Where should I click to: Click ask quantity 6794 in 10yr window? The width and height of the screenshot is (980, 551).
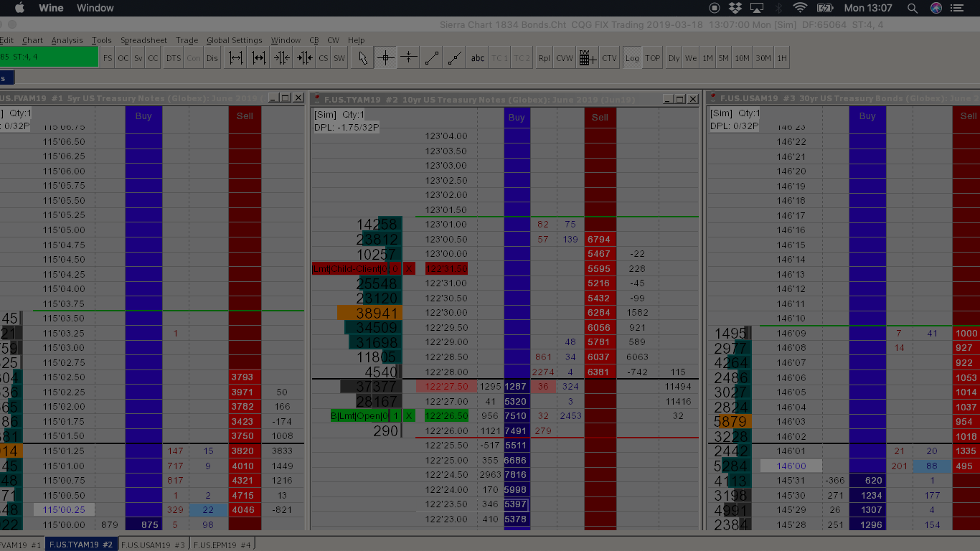[598, 239]
